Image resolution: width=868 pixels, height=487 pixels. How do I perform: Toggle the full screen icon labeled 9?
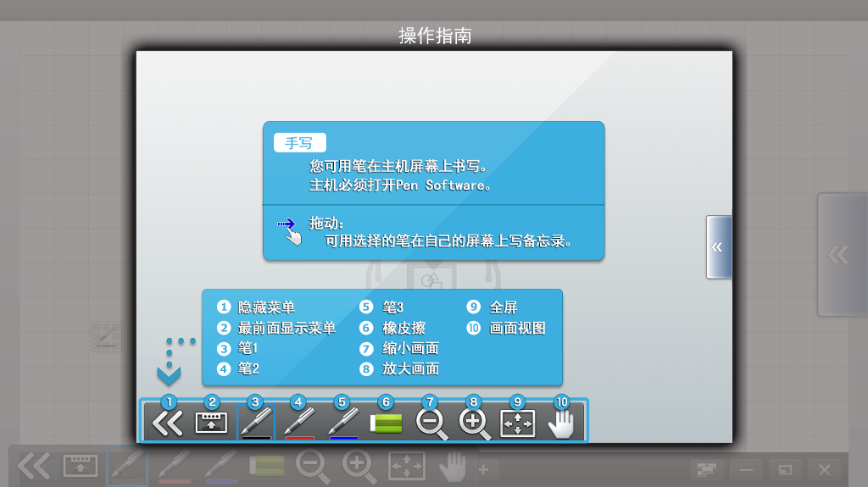tap(518, 423)
